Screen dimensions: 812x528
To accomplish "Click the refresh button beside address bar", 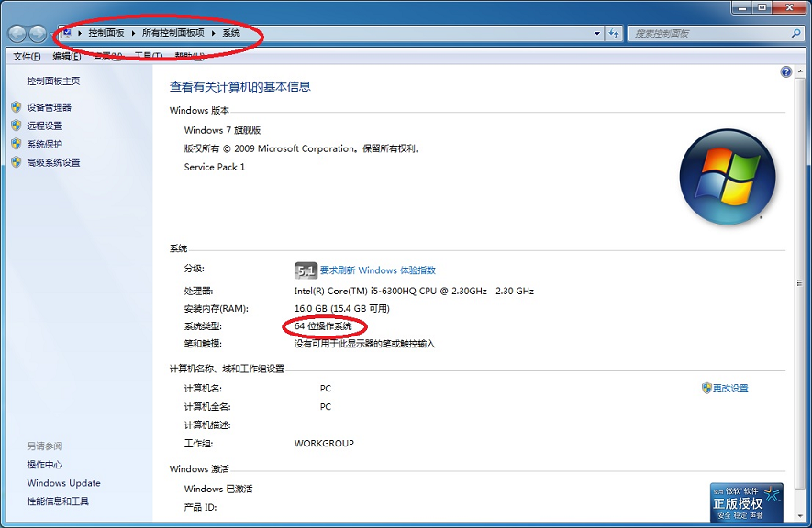I will tap(615, 33).
